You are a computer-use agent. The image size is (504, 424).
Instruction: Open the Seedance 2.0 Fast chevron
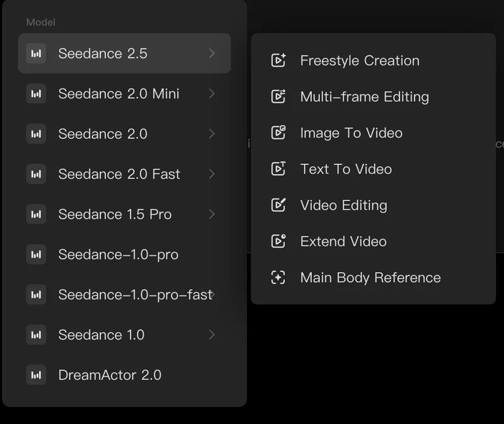click(x=212, y=174)
